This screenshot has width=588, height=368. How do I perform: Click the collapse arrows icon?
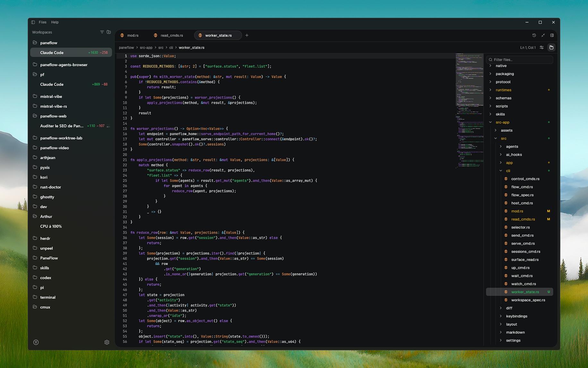click(543, 35)
